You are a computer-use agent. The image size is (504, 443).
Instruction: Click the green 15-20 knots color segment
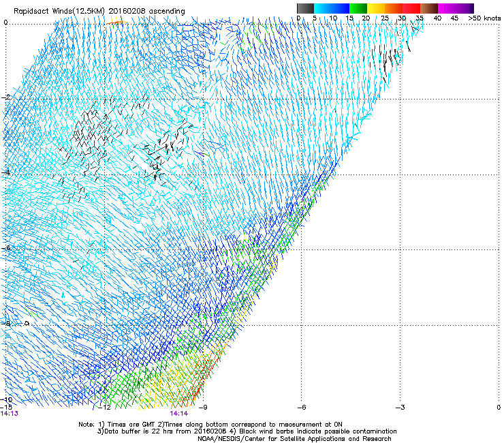[x=358, y=8]
